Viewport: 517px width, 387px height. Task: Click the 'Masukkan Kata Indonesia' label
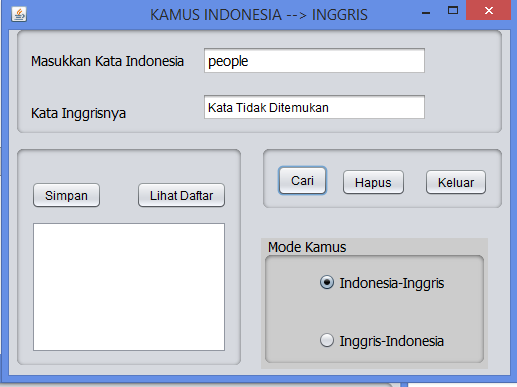107,61
